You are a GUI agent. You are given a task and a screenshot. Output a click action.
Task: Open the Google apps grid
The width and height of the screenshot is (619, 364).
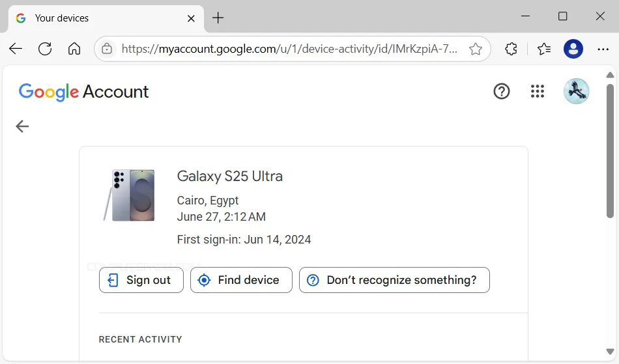point(538,92)
